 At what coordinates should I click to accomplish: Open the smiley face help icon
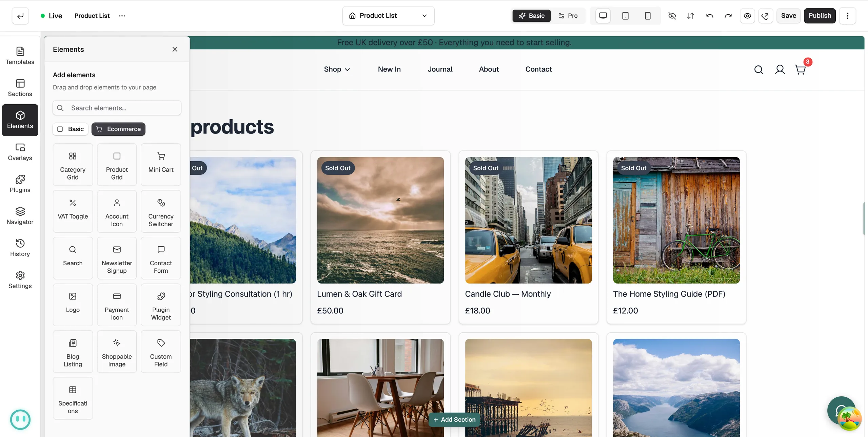coord(20,419)
